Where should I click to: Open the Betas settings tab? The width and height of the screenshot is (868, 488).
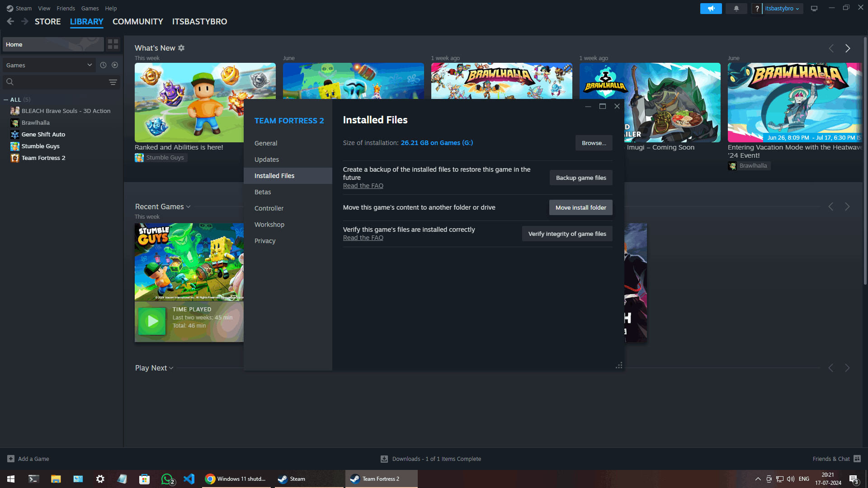263,192
